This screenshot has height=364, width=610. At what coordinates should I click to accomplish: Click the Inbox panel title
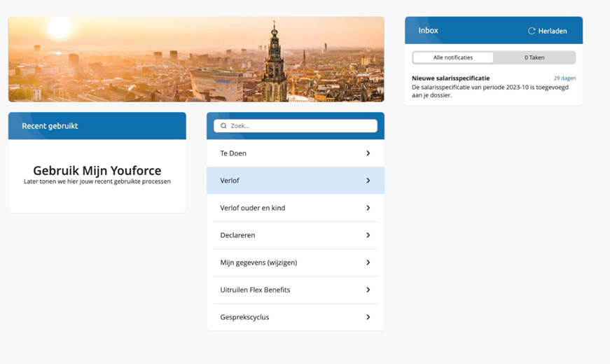pos(429,30)
